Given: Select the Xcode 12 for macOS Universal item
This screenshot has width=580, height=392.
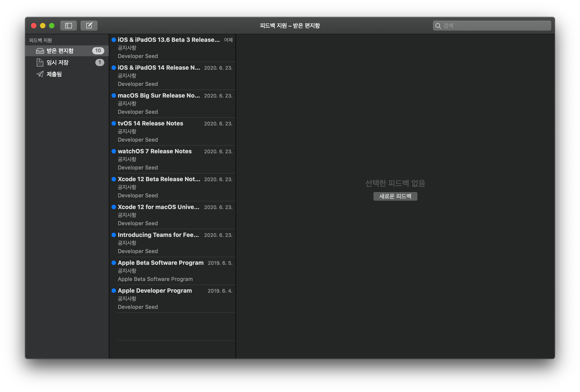Looking at the screenshot, I should (x=172, y=215).
